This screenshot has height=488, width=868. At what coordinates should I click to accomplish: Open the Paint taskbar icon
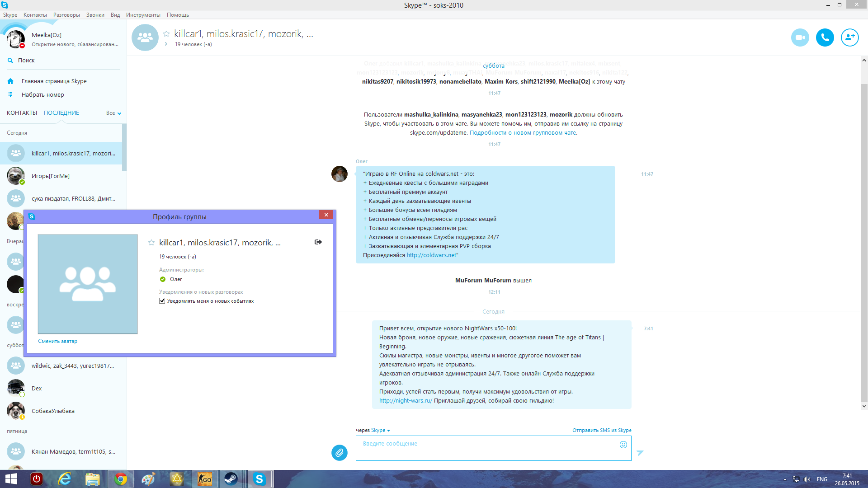pyautogui.click(x=148, y=479)
